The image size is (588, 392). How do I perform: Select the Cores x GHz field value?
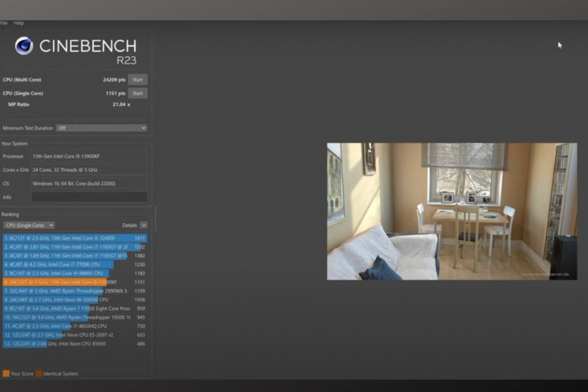point(90,170)
